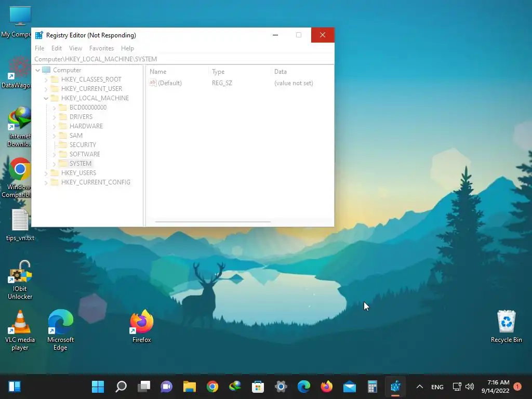Open taskbar Search

[x=121, y=387]
